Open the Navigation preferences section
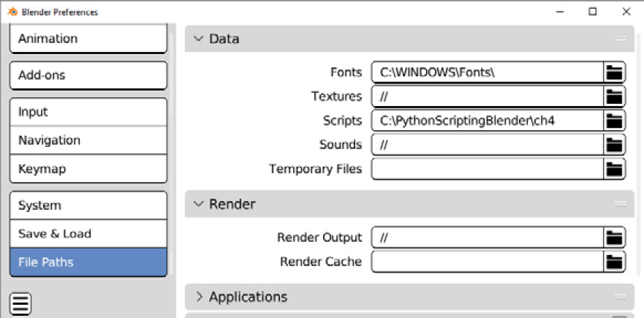Screen dimensions: 644x318 tap(88, 140)
